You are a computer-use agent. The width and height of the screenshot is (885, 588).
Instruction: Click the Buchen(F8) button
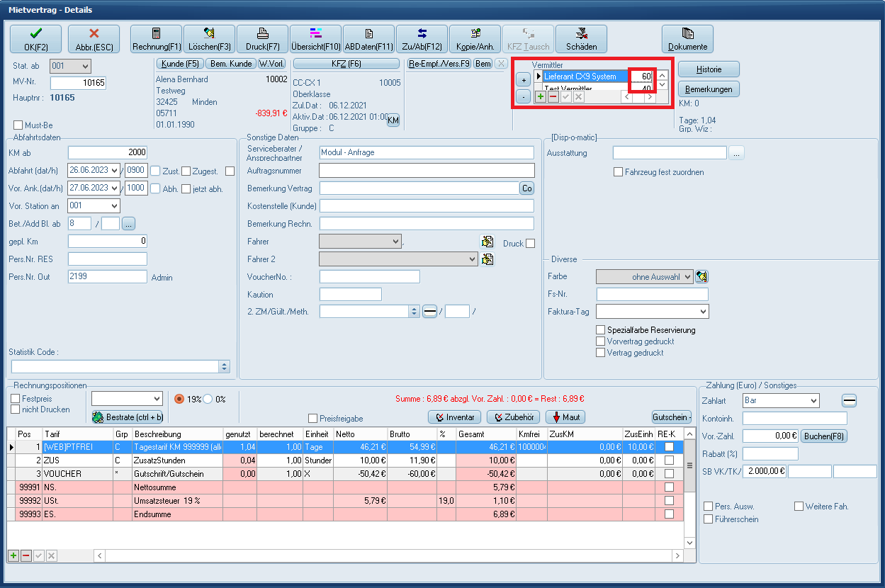(x=823, y=436)
